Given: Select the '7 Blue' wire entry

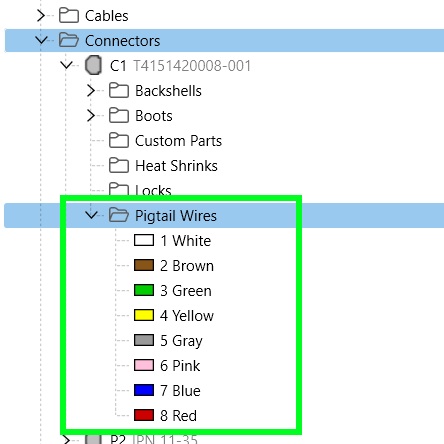Looking at the screenshot, I should tap(180, 391).
